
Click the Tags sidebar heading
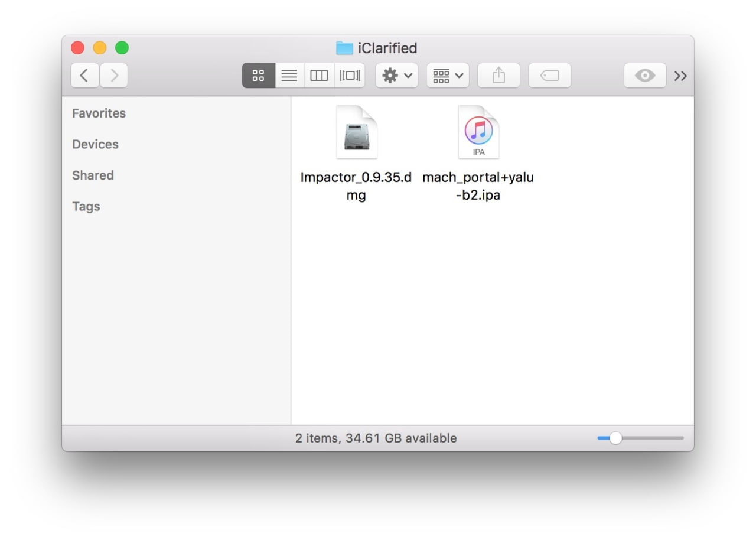tap(86, 207)
